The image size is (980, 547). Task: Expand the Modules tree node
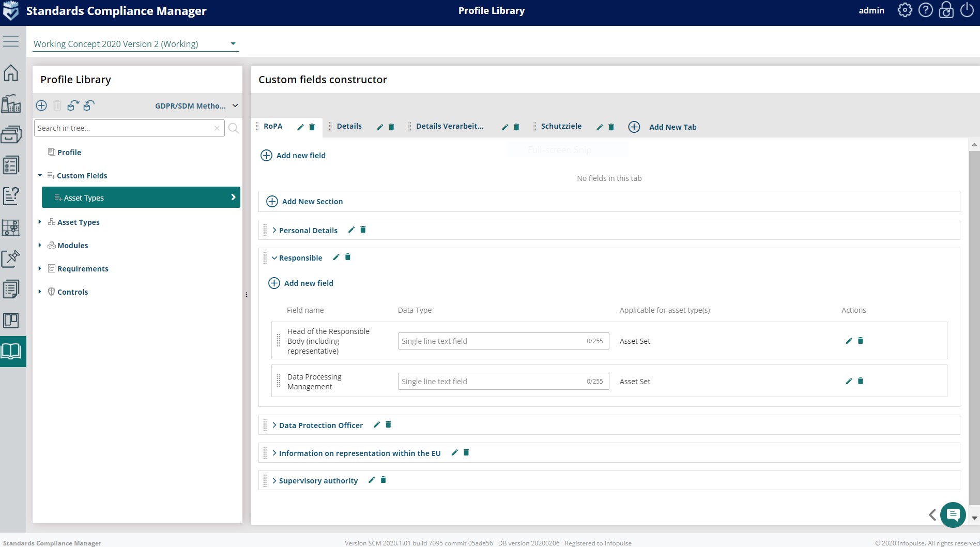point(40,245)
